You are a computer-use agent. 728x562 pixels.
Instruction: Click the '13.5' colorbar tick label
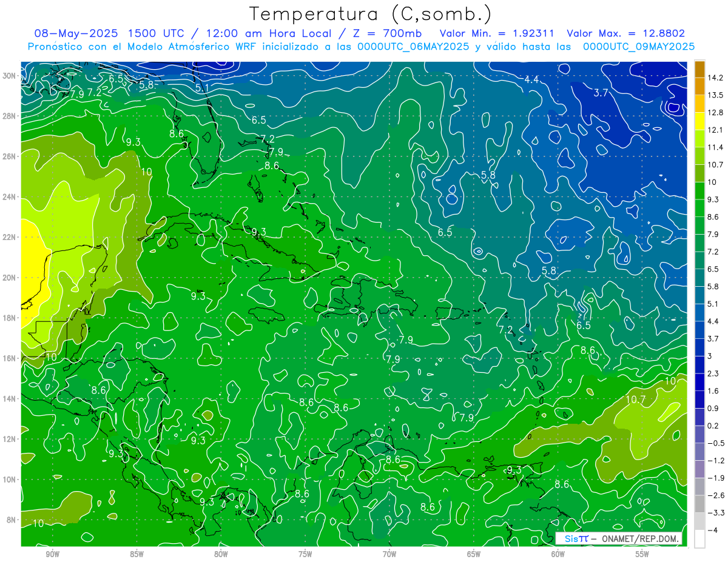point(715,95)
